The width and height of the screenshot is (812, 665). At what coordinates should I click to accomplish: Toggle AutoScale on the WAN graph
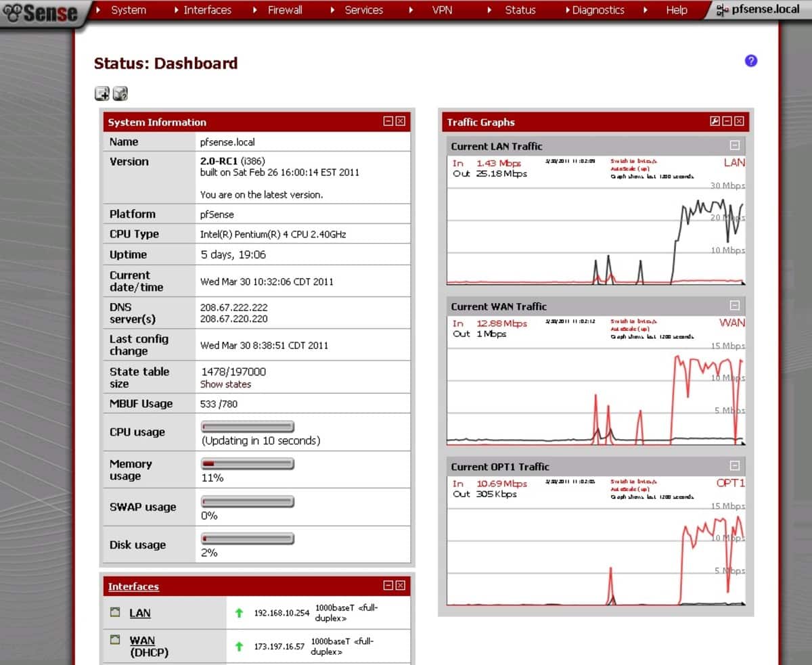click(631, 329)
